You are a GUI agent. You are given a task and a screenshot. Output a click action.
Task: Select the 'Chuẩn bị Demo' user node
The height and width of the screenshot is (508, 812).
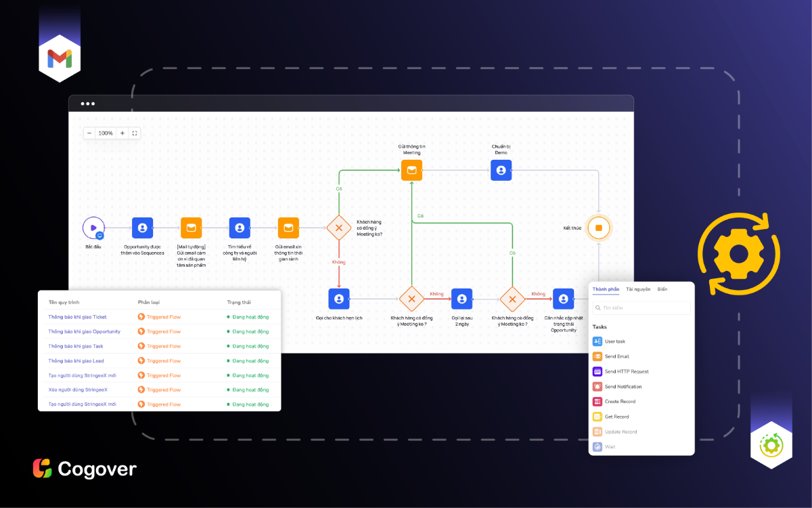pos(501,170)
